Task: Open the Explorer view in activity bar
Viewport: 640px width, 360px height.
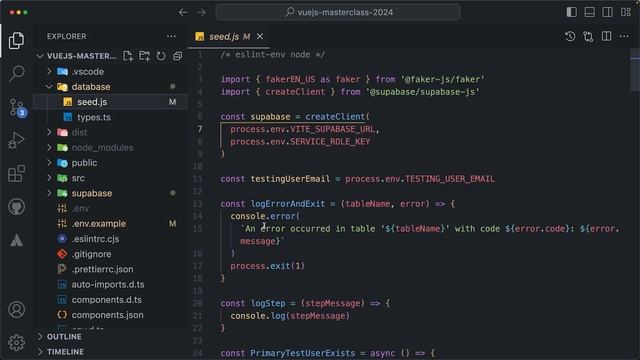Action: (16, 40)
